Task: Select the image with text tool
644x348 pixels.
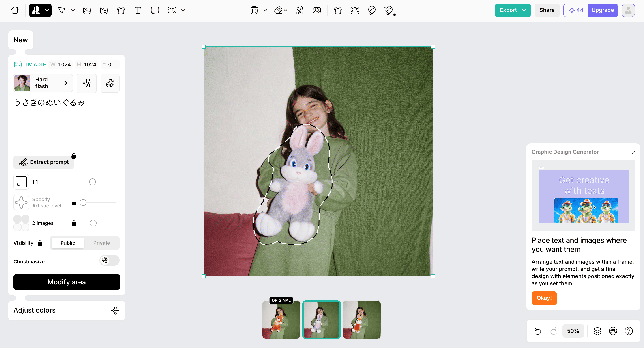Action: click(104, 10)
